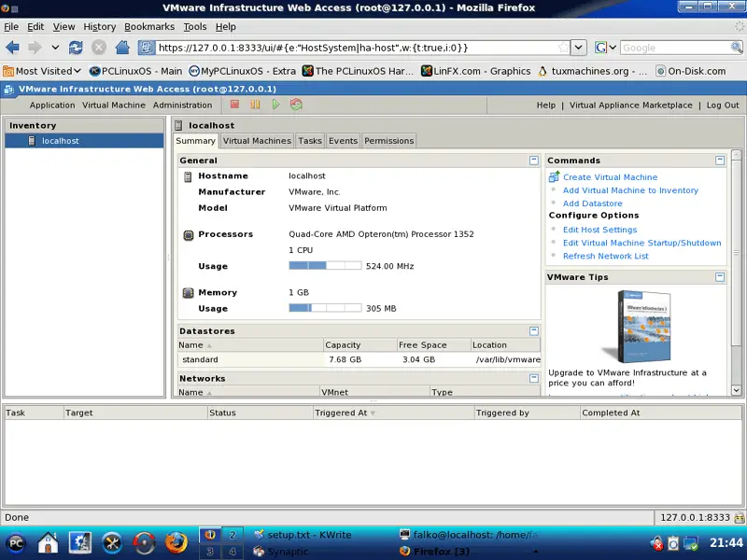747x560 pixels.
Task: Collapse the Commands panel
Action: tap(720, 161)
